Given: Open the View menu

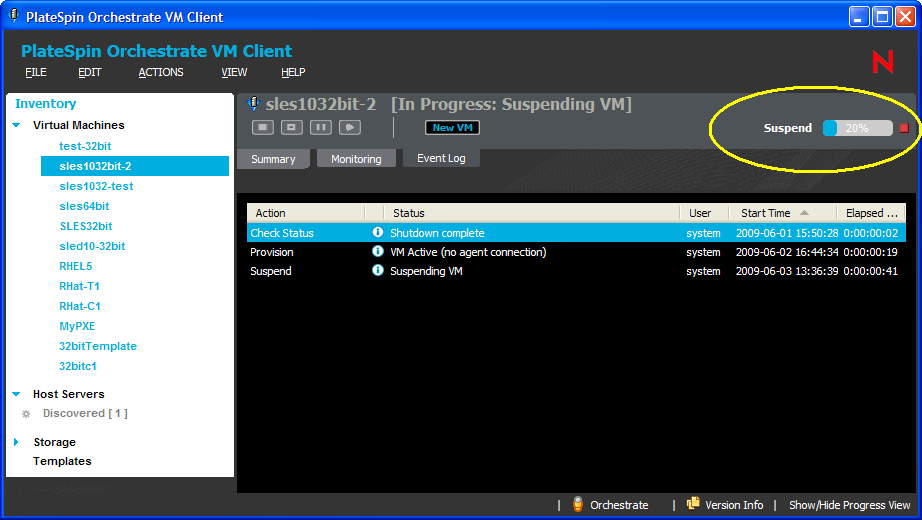Looking at the screenshot, I should pyautogui.click(x=234, y=72).
